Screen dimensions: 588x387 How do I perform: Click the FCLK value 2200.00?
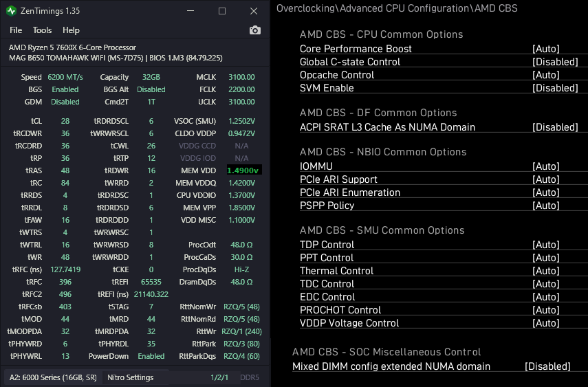click(x=241, y=89)
